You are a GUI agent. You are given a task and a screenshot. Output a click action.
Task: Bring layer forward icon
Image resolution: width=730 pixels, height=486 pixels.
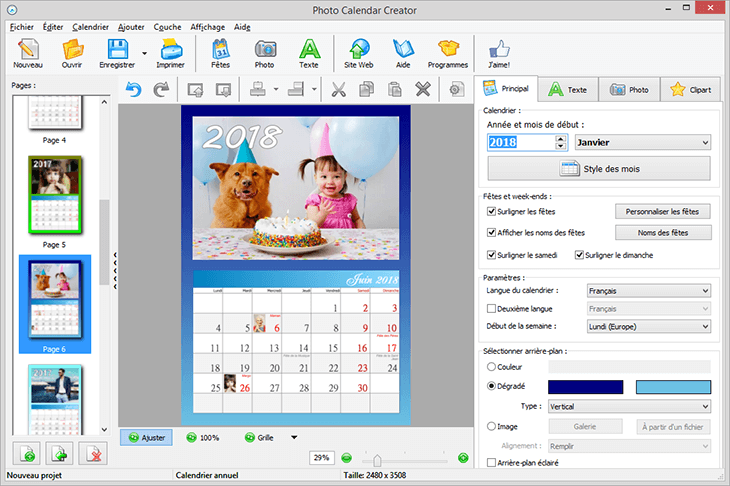pyautogui.click(x=195, y=89)
